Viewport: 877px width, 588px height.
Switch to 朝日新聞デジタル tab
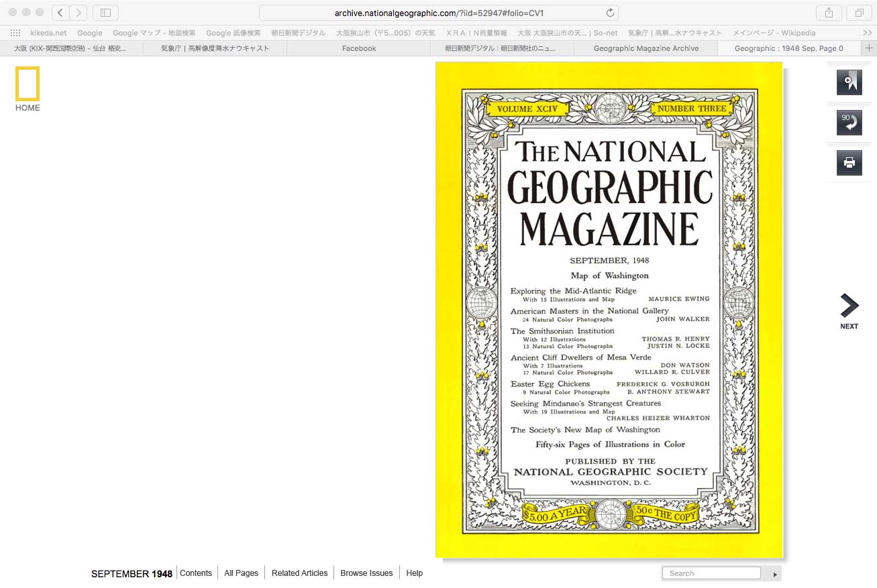[502, 48]
